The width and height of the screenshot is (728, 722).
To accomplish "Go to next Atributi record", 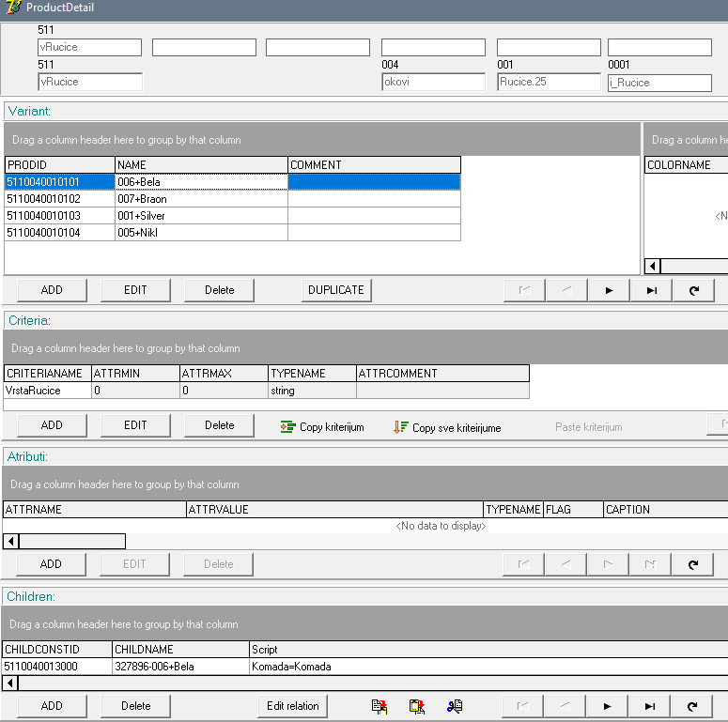I will tap(608, 564).
